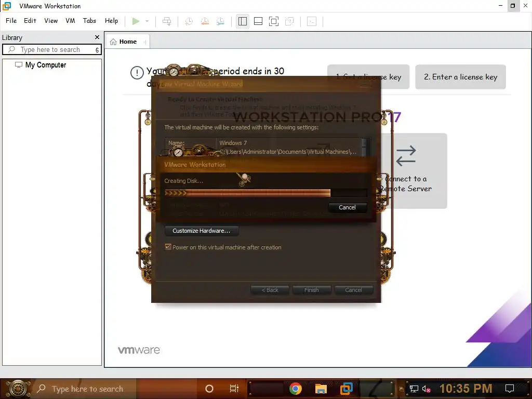Open the Edit menu
532x399 pixels.
(x=30, y=21)
